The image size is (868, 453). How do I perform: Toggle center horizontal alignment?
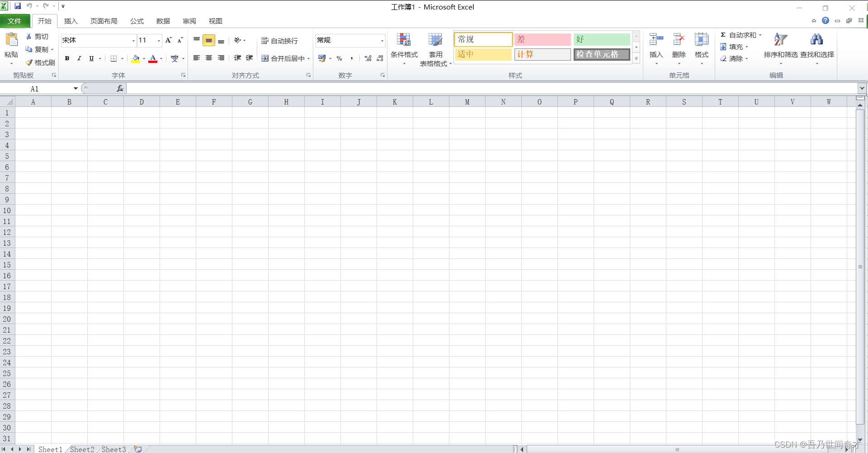[x=209, y=58]
